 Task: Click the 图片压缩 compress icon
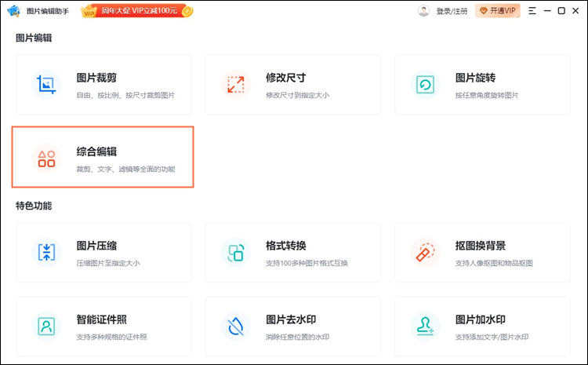[x=46, y=252]
